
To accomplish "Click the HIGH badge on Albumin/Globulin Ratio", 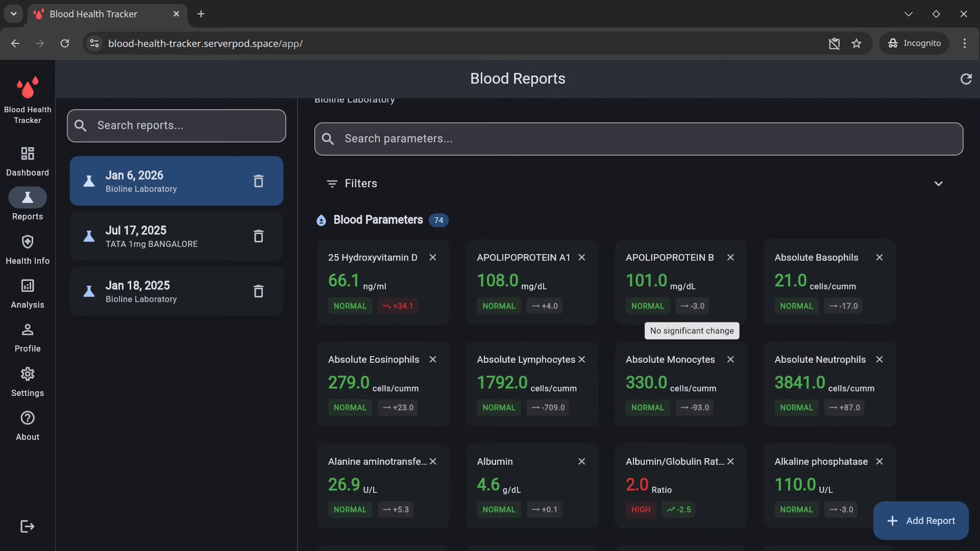I will click(641, 510).
